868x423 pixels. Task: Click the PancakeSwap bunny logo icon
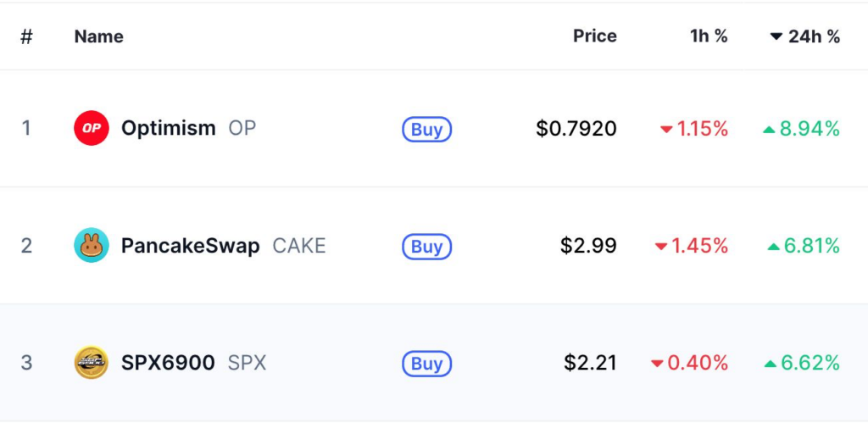coord(92,245)
